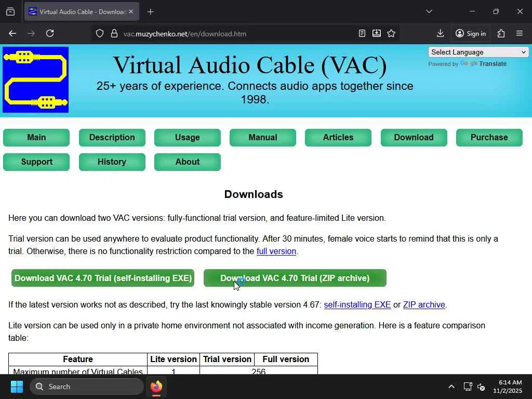Click the Firefox taskbar icon
The image size is (532, 399).
pos(156,387)
